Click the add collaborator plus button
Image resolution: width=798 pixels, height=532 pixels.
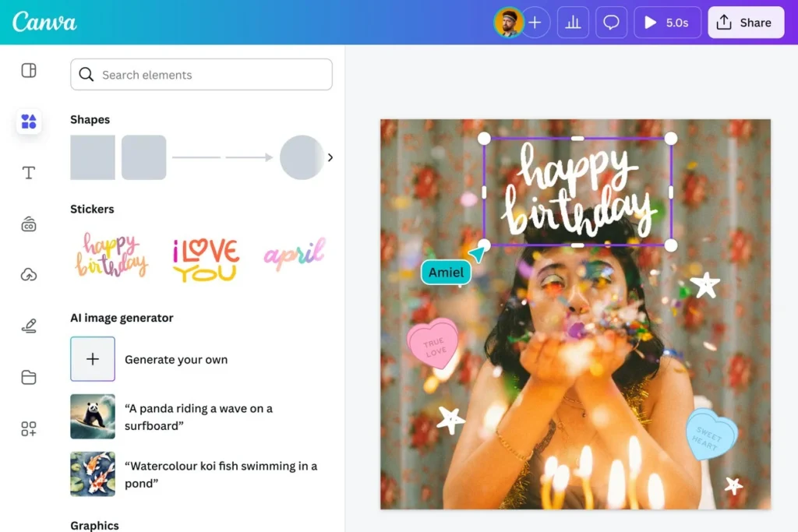(x=535, y=22)
